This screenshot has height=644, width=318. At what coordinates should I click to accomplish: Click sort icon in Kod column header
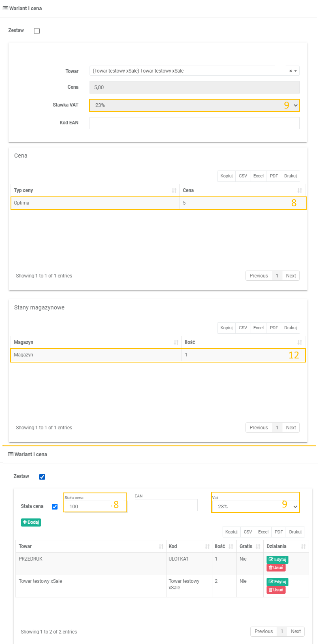207,546
